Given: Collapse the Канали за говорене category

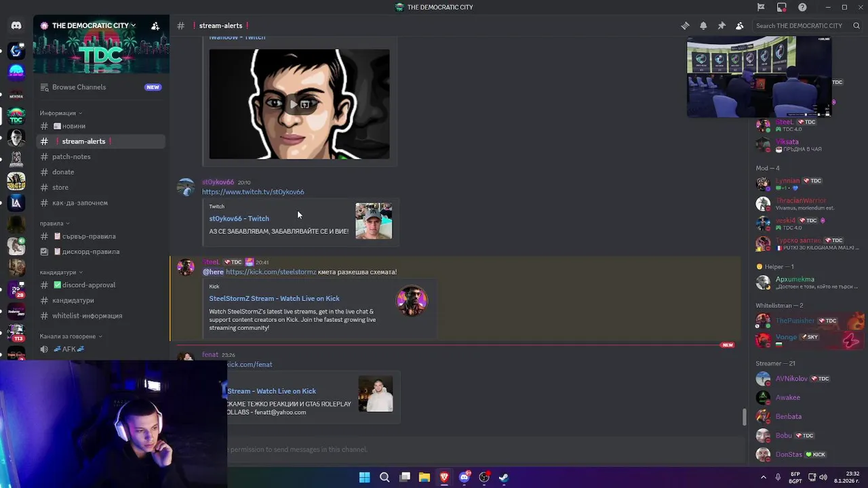Looking at the screenshot, I should (71, 336).
